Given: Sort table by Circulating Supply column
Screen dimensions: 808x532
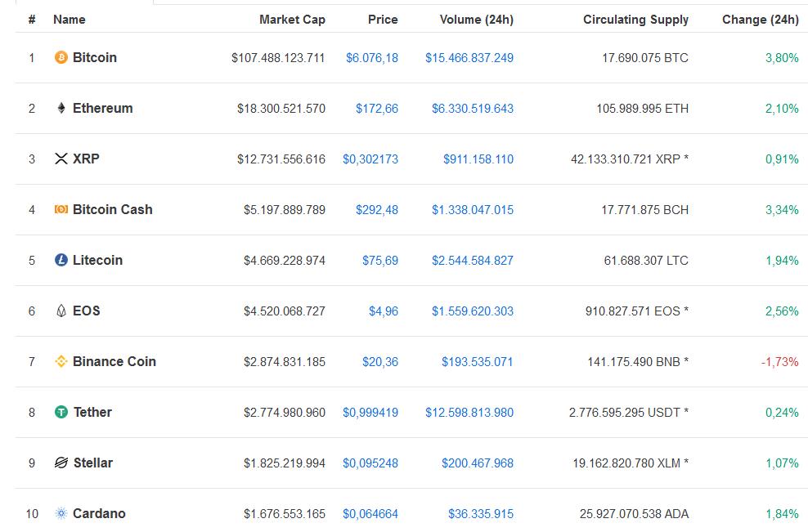Looking at the screenshot, I should pos(636,20).
